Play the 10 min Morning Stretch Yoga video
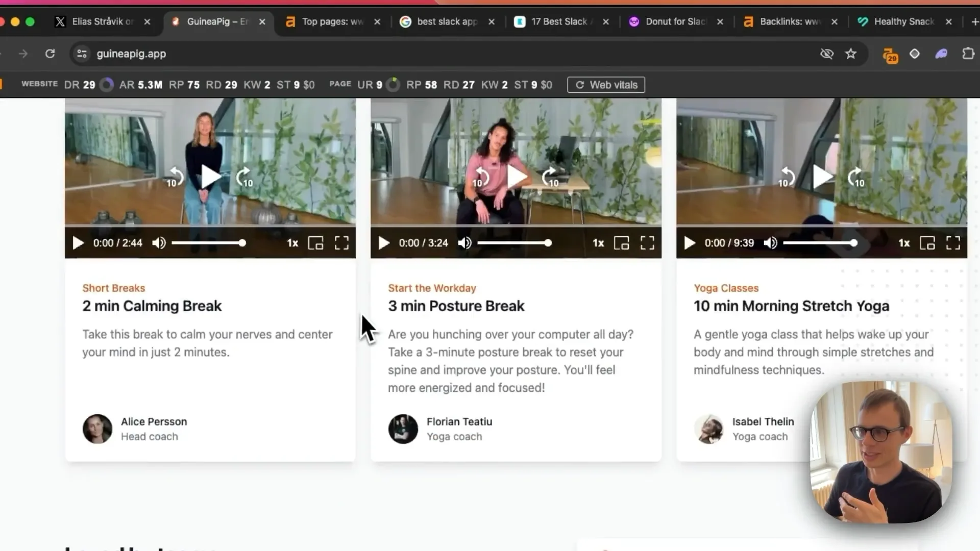This screenshot has width=980, height=551. tap(822, 177)
